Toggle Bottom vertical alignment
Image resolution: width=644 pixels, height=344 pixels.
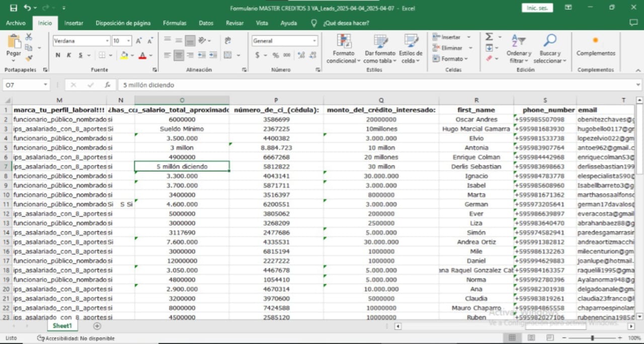190,41
